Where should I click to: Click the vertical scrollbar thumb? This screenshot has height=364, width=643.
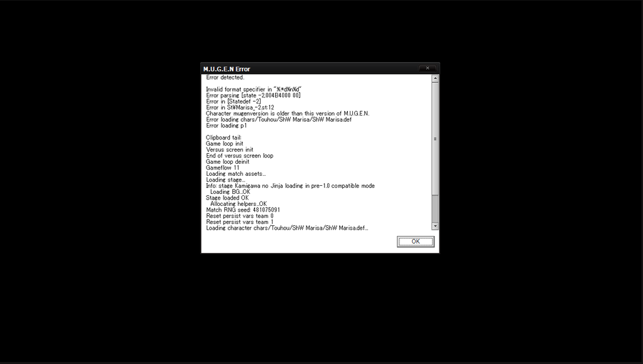(x=435, y=139)
